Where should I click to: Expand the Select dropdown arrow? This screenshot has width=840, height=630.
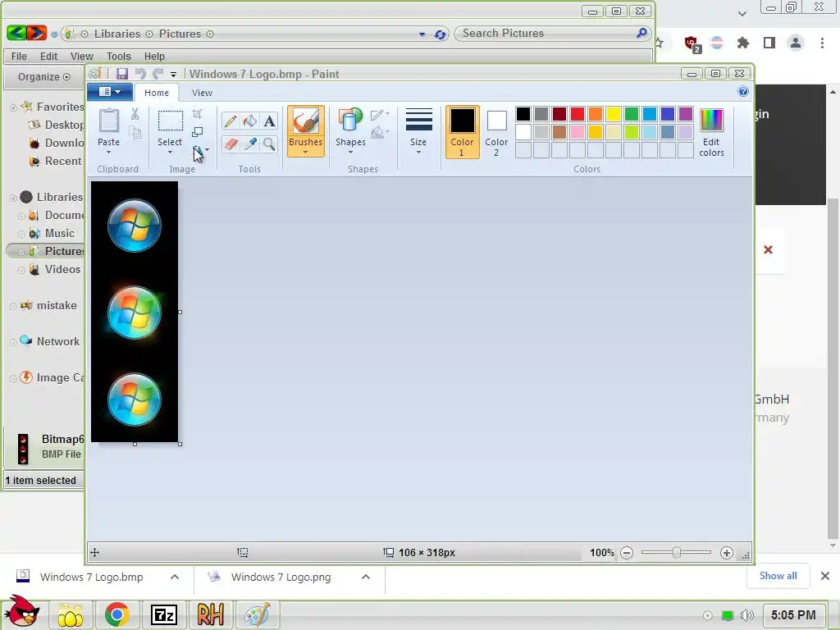(170, 152)
